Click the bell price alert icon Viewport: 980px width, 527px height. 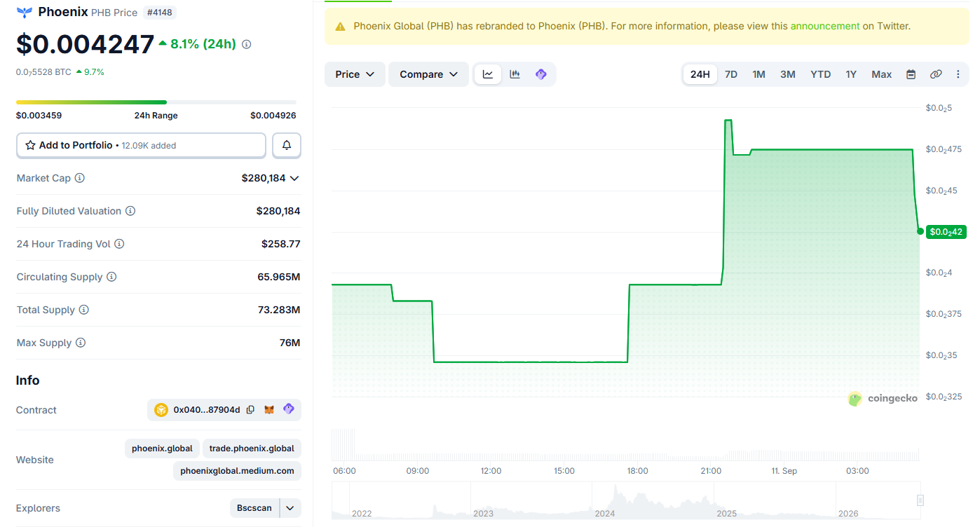click(x=287, y=145)
